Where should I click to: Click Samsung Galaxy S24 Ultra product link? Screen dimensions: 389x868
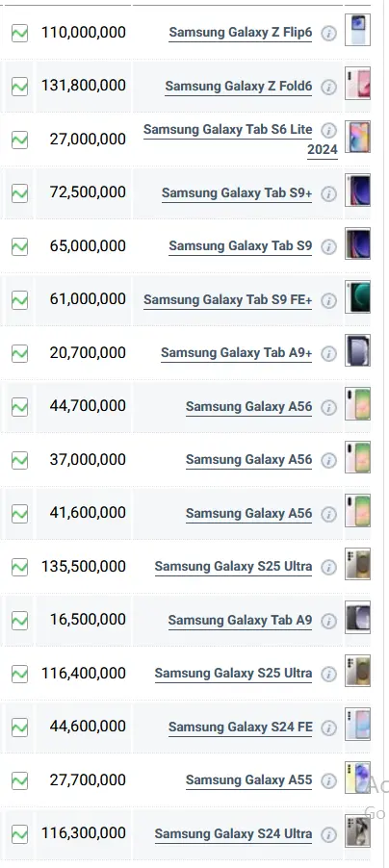[x=233, y=833]
